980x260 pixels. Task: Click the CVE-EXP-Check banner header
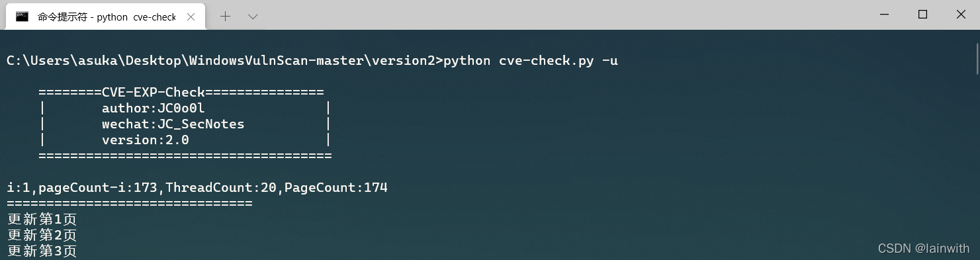[181, 92]
